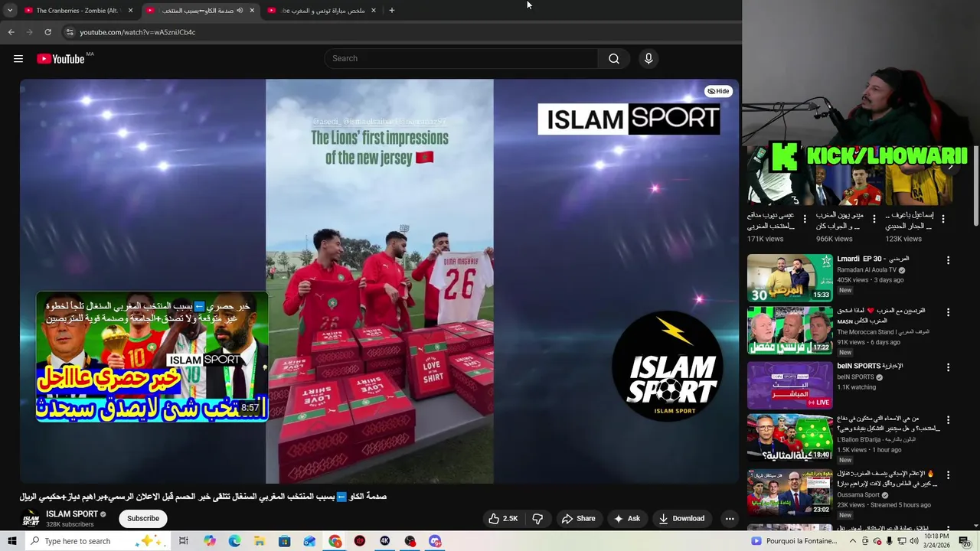Open ISLAM SPORT channel avatar
The height and width of the screenshot is (551, 980).
click(31, 519)
